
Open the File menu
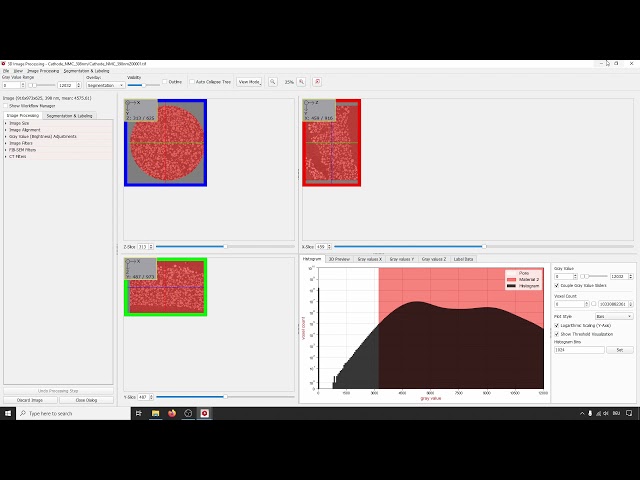[6, 71]
